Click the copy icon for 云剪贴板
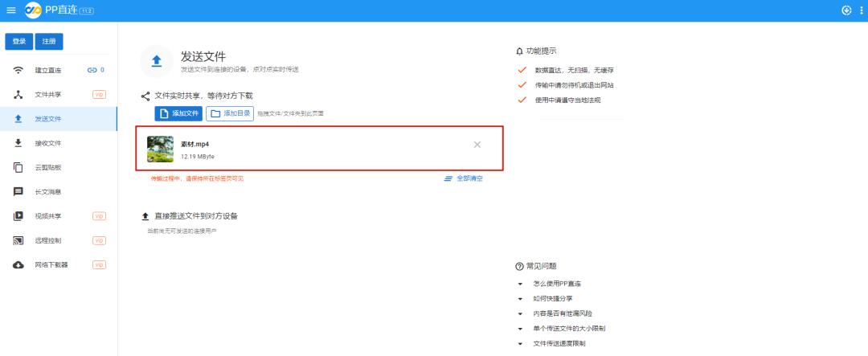 18,168
